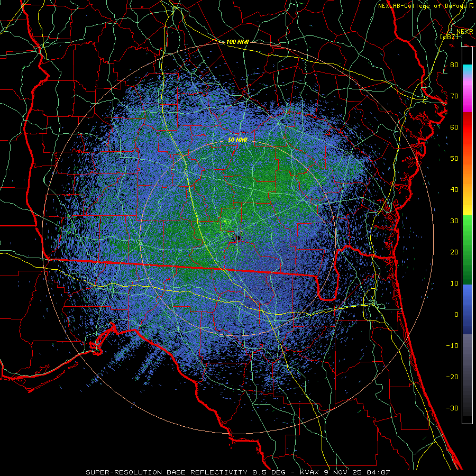The image size is (476, 476).
Task: Click the 20 value on the dBZ scale
Action: pyautogui.click(x=454, y=252)
